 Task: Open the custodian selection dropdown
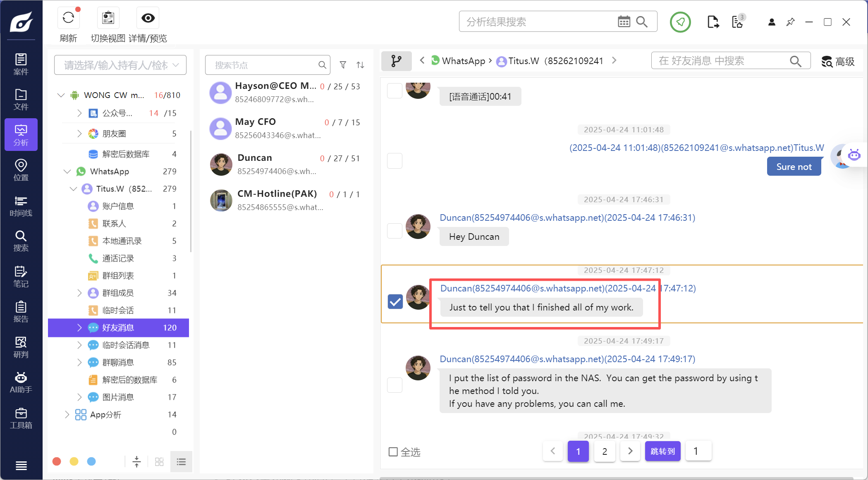pyautogui.click(x=120, y=65)
